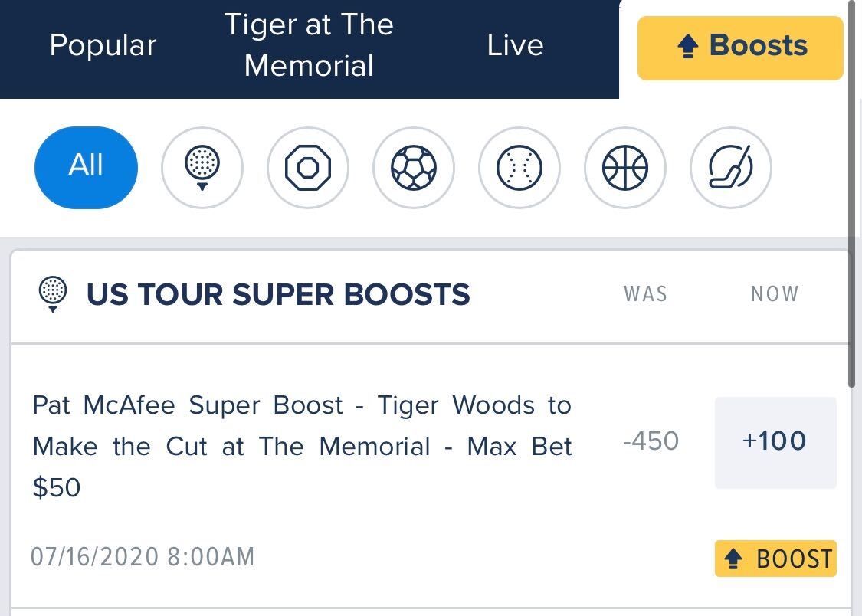Go to the Live tab
The width and height of the screenshot is (862, 616).
pyautogui.click(x=515, y=45)
